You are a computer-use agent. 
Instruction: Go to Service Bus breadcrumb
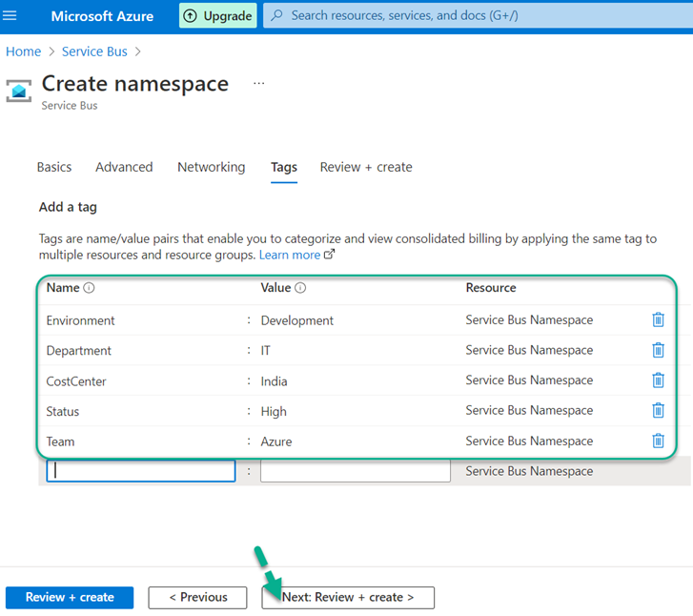point(94,51)
